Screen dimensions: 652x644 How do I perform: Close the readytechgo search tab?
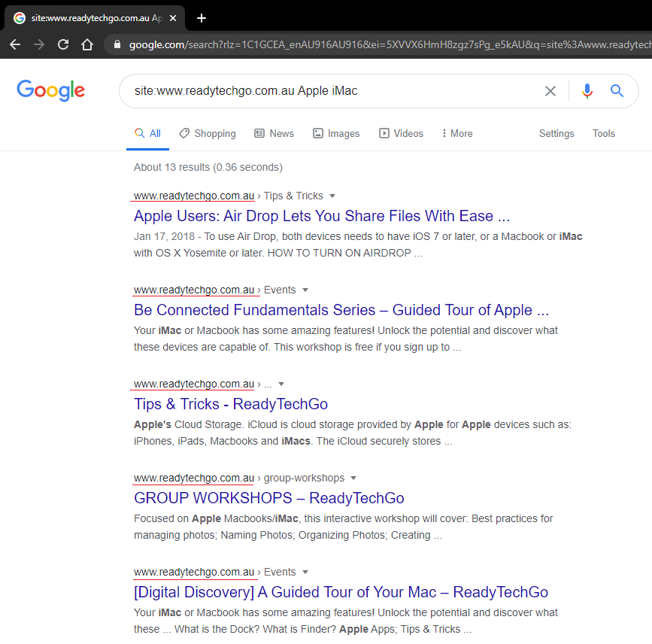173,18
